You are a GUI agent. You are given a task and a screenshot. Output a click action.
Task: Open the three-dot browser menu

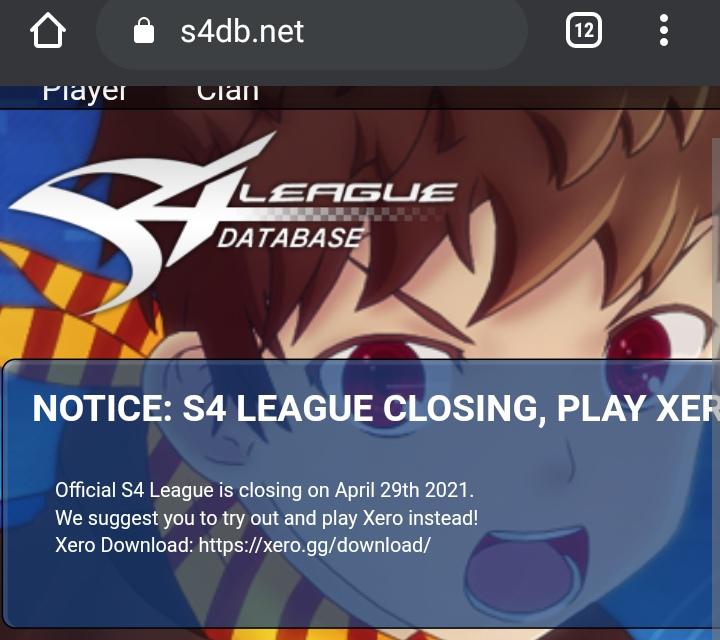click(x=664, y=30)
